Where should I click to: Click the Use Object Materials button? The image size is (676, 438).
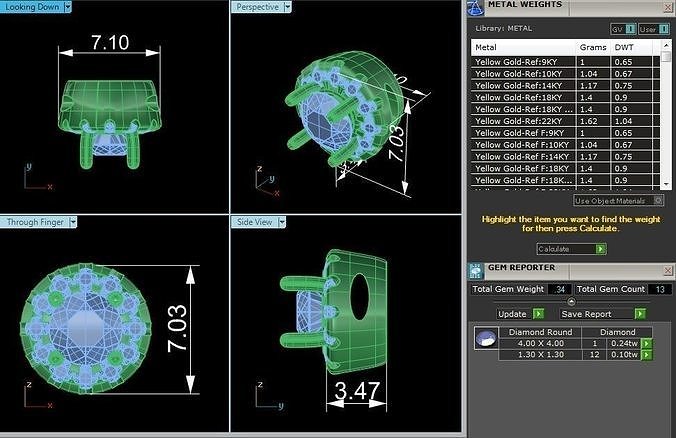pos(618,200)
